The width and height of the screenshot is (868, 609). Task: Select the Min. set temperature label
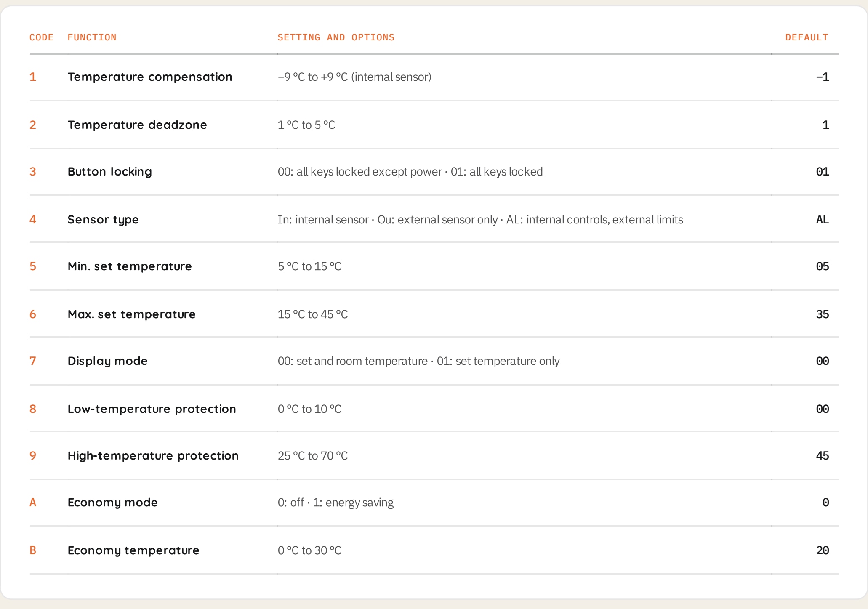(130, 266)
